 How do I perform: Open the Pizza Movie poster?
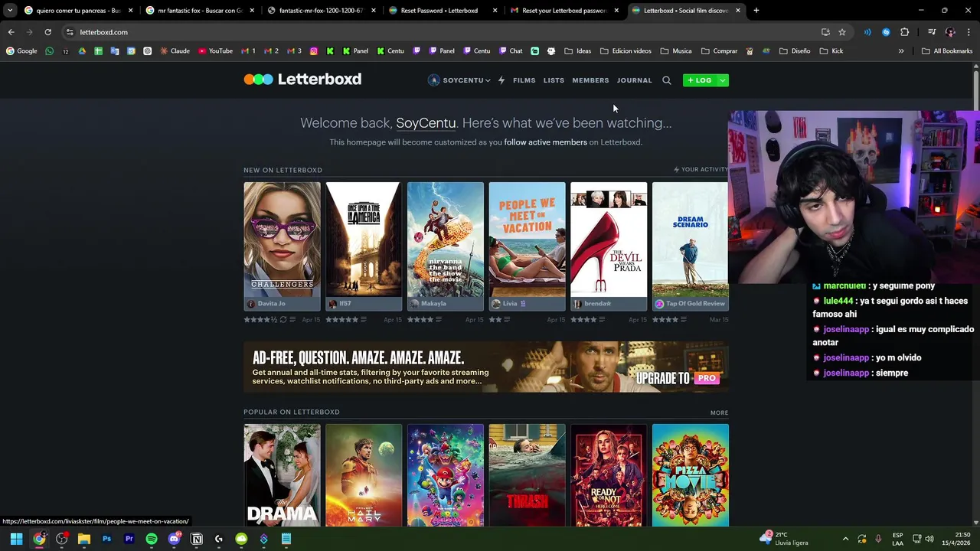click(690, 475)
